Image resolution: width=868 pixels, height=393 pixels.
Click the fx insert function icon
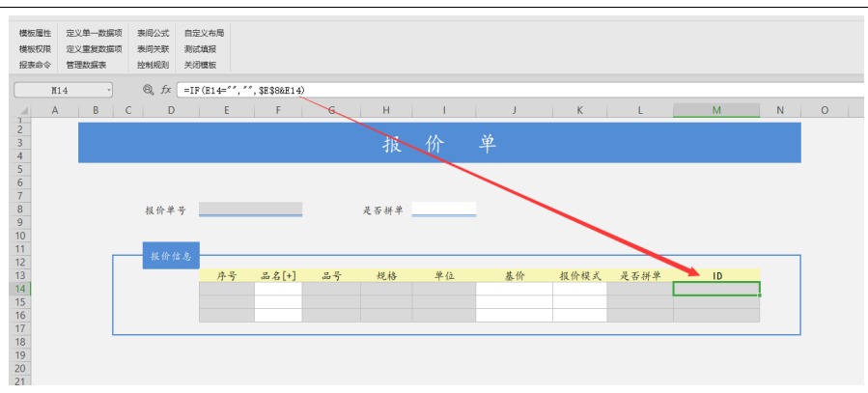point(166,90)
